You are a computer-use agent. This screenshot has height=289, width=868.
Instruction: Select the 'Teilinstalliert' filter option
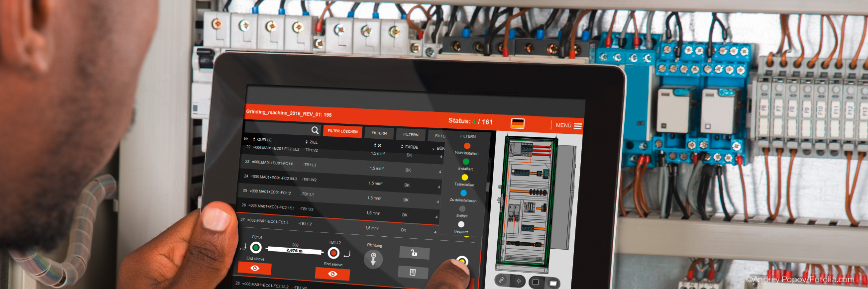click(x=464, y=181)
